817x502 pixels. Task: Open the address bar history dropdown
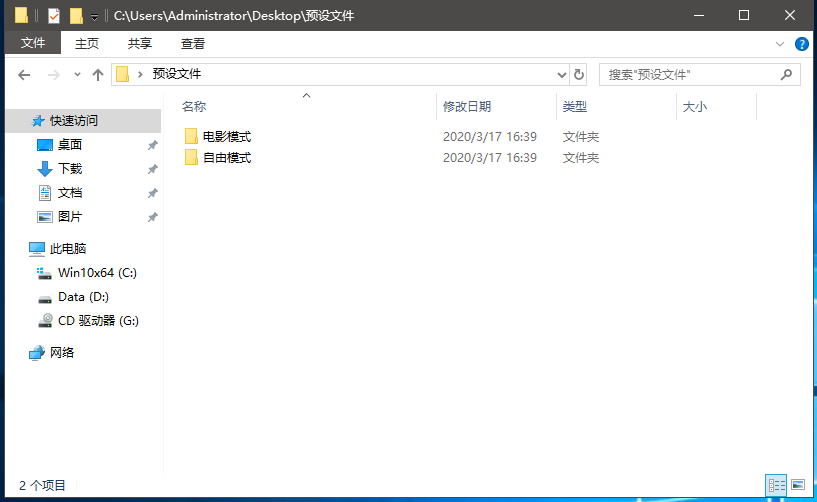[561, 75]
